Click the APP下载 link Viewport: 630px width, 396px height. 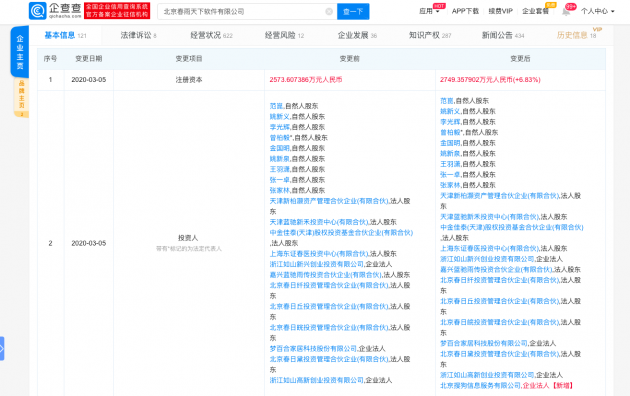(x=465, y=11)
